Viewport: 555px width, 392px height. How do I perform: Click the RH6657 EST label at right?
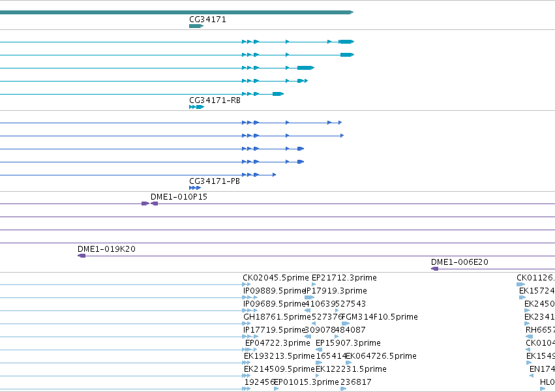540,330
